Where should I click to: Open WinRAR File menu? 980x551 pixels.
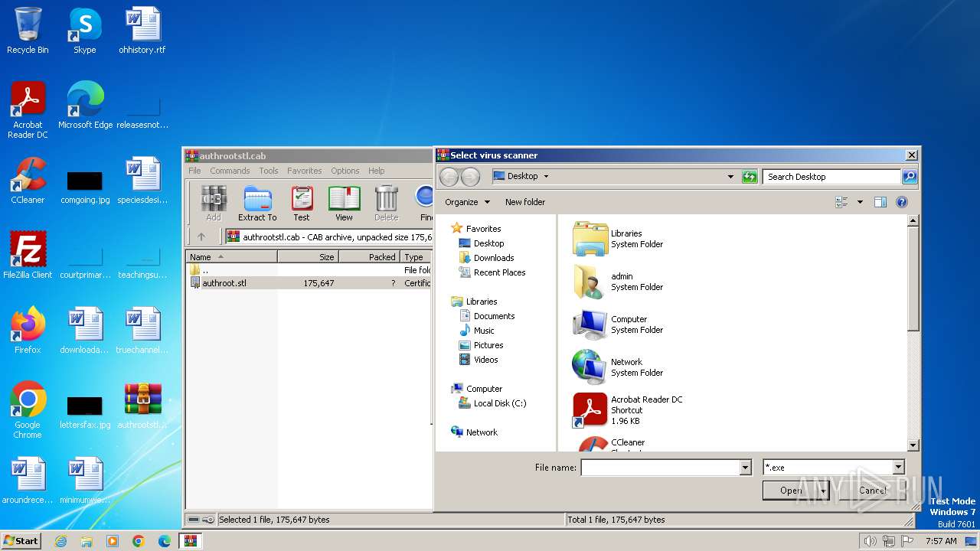coord(194,171)
